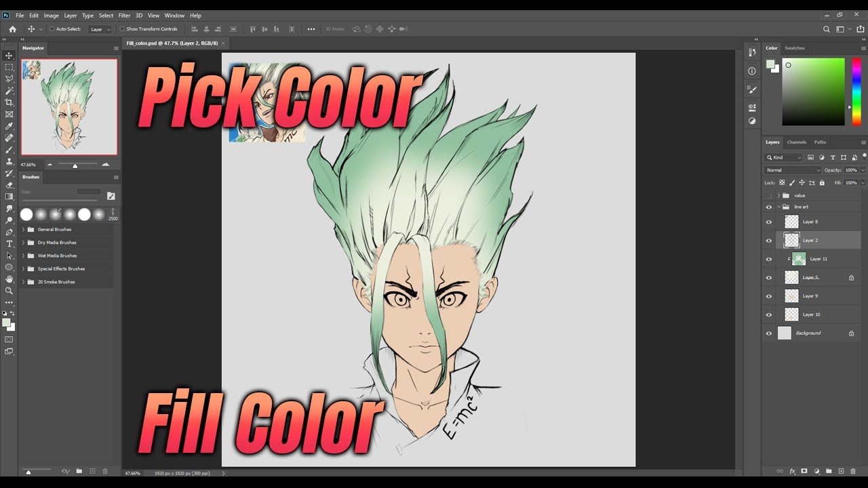Select the Clone Stamp tool
Screen dimensions: 868x488
coord(9,161)
